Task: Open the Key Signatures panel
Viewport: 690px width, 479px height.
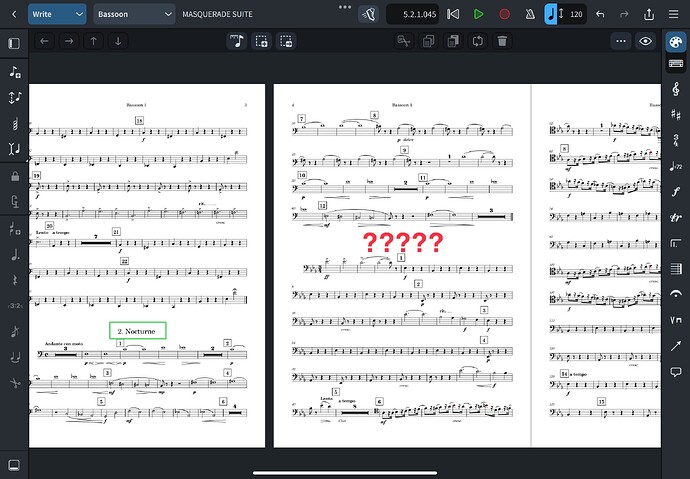Action: (x=675, y=115)
